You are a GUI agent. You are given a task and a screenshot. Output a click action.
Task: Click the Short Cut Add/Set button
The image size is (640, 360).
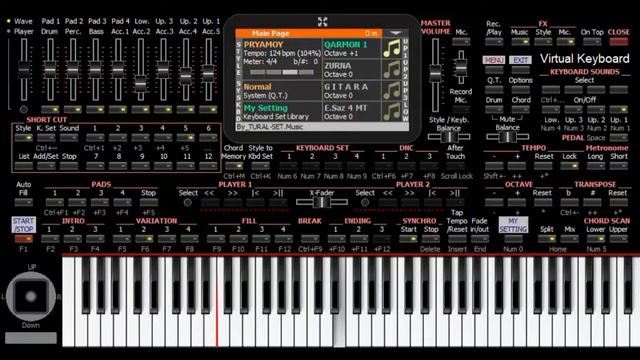pyautogui.click(x=46, y=166)
